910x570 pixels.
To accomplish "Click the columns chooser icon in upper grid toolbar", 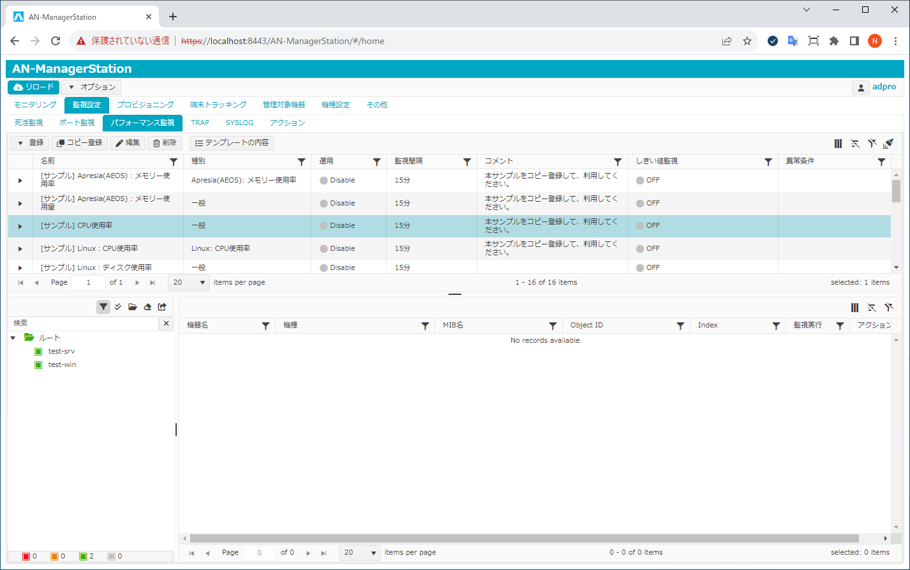I will coord(838,143).
